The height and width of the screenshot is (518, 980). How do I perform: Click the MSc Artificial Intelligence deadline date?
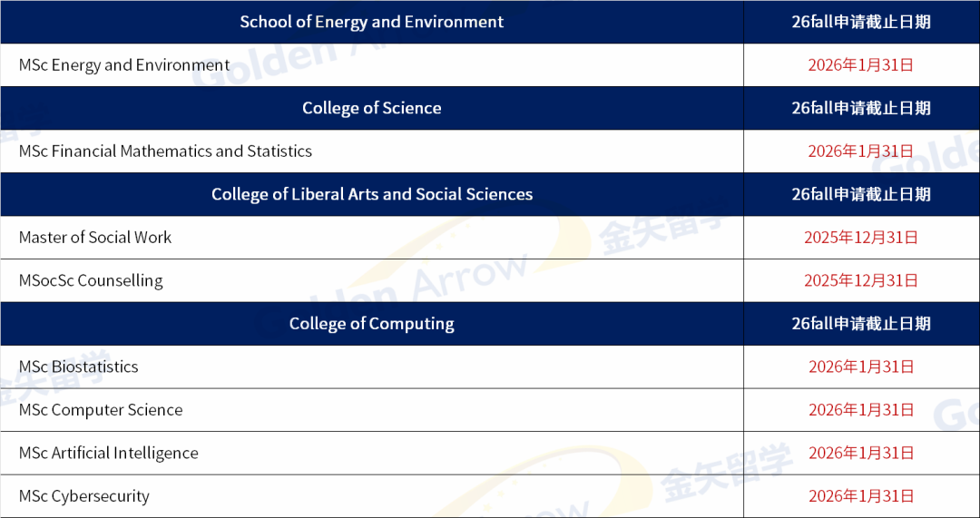[x=860, y=453]
